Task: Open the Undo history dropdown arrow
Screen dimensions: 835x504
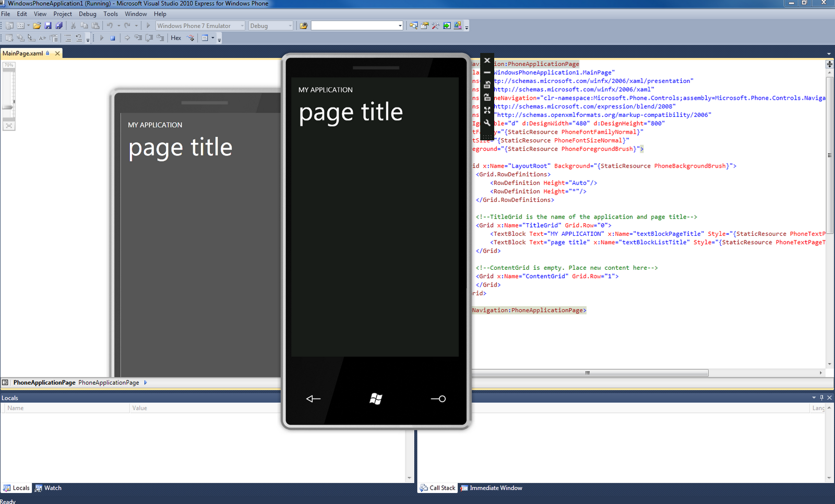Action: coord(118,26)
